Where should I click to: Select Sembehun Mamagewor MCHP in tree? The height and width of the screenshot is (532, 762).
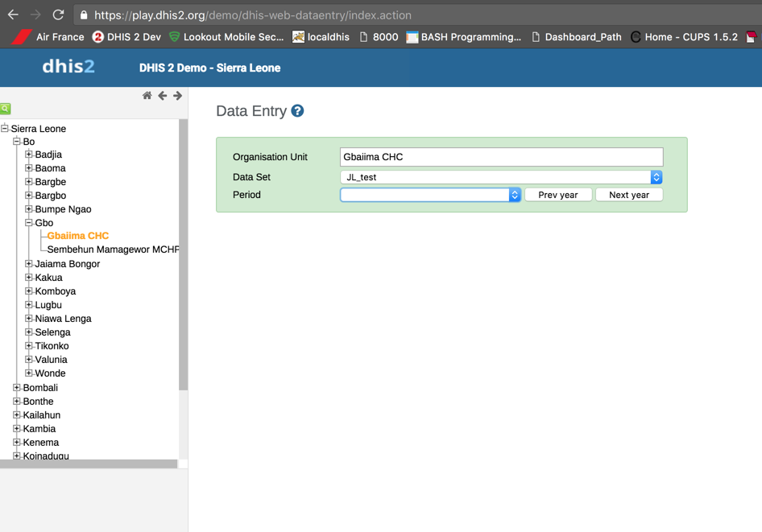click(113, 250)
